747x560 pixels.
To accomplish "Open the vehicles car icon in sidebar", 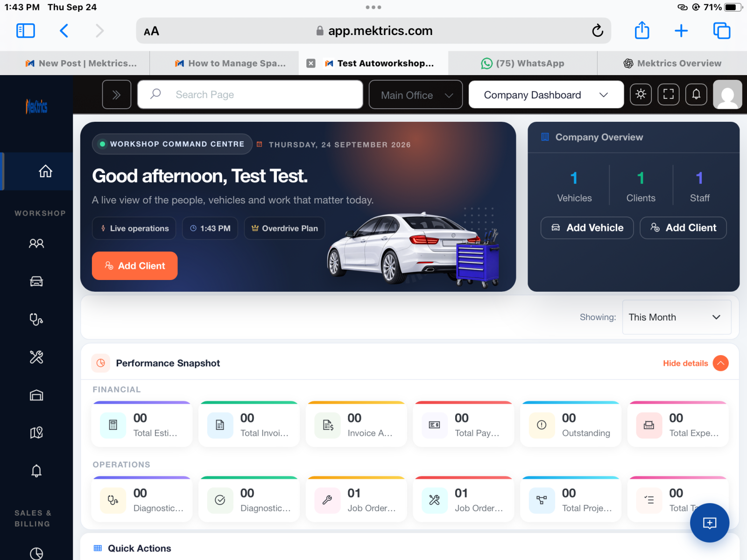I will pyautogui.click(x=36, y=281).
